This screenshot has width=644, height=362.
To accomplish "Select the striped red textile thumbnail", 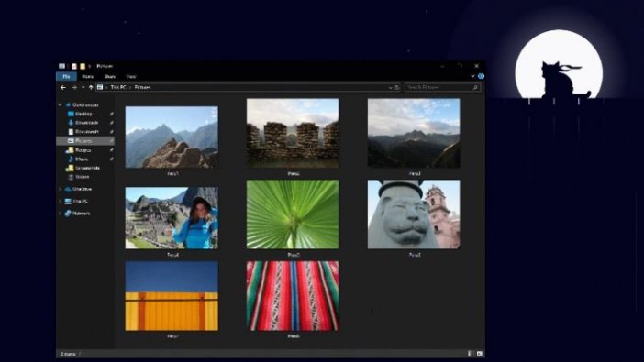I will (293, 296).
